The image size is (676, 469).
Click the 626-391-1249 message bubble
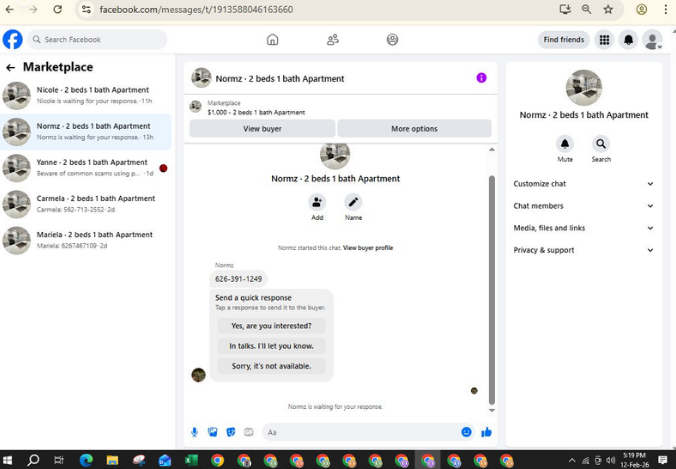(238, 279)
